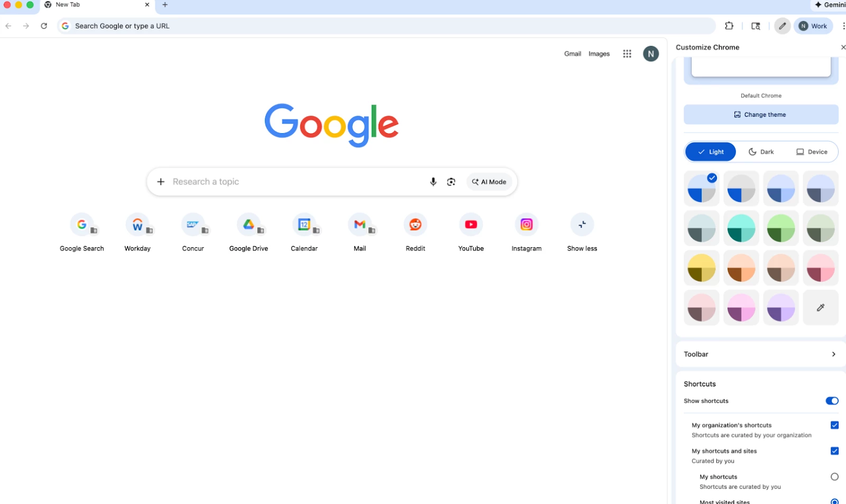Select the yellow color swatch

(x=702, y=268)
